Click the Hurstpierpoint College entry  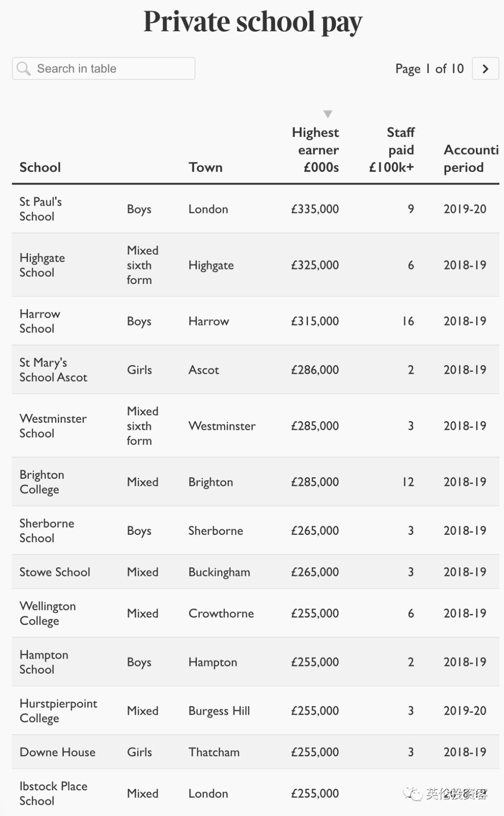(58, 710)
